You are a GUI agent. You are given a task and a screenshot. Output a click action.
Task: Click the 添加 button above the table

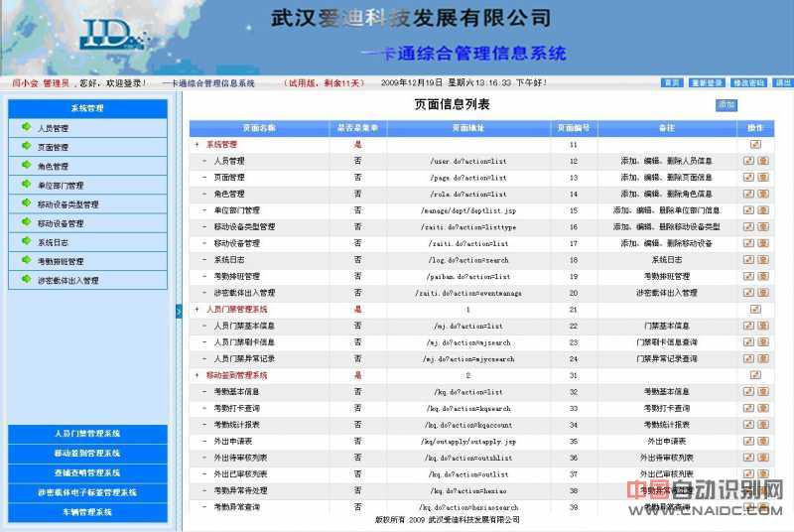(727, 105)
